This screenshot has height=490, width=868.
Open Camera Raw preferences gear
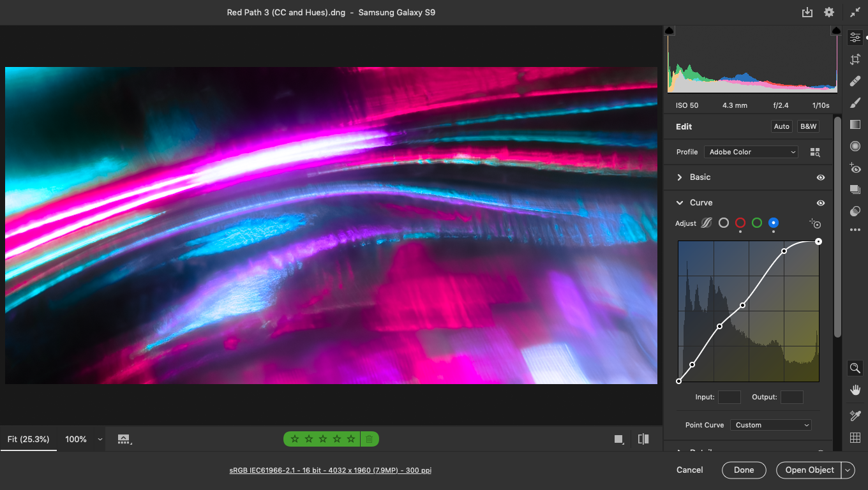829,12
